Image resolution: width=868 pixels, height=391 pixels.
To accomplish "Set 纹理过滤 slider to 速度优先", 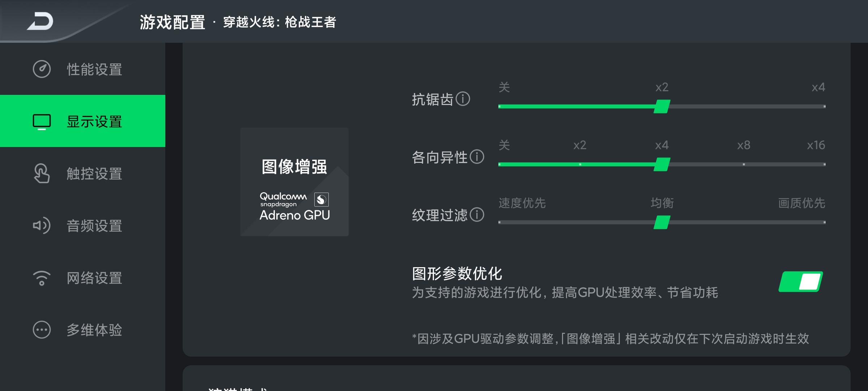I will pyautogui.click(x=499, y=222).
